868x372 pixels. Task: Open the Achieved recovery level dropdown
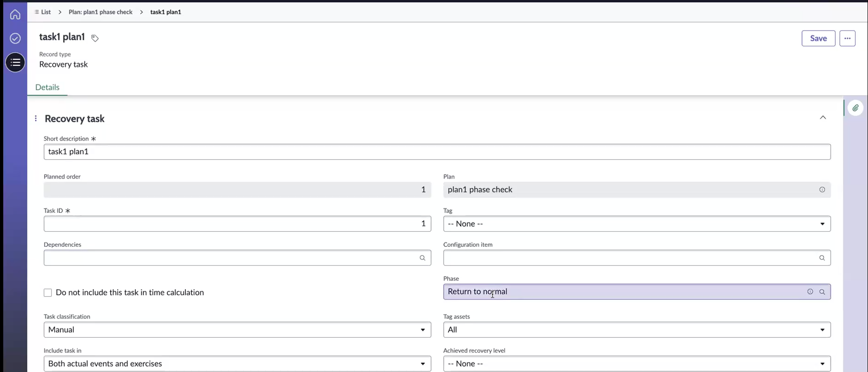(x=637, y=364)
